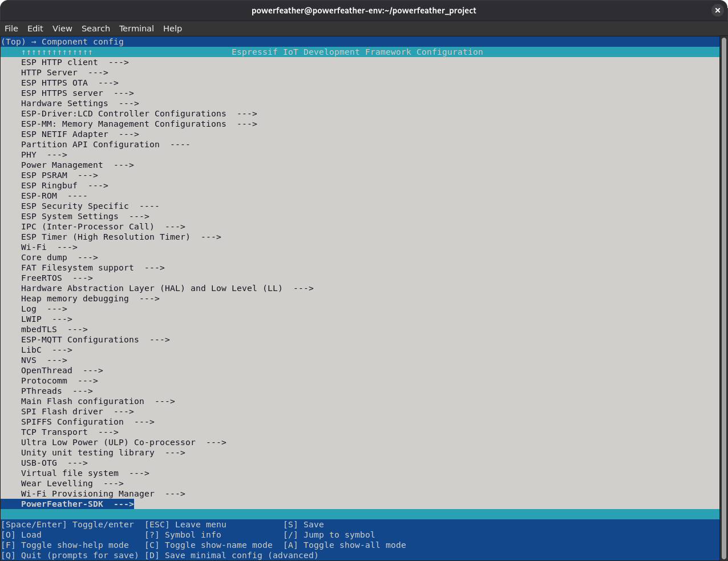Open the Search menu
The image size is (728, 561).
point(96,28)
